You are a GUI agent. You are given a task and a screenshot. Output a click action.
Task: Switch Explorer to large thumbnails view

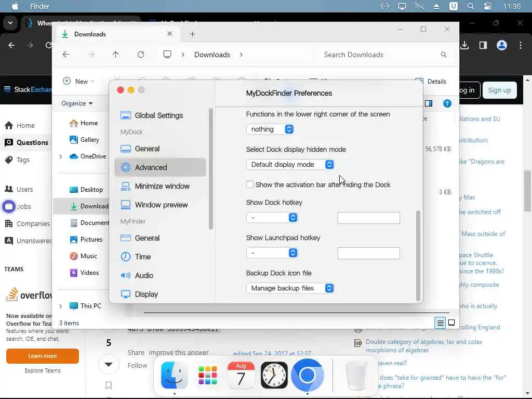[451, 323]
